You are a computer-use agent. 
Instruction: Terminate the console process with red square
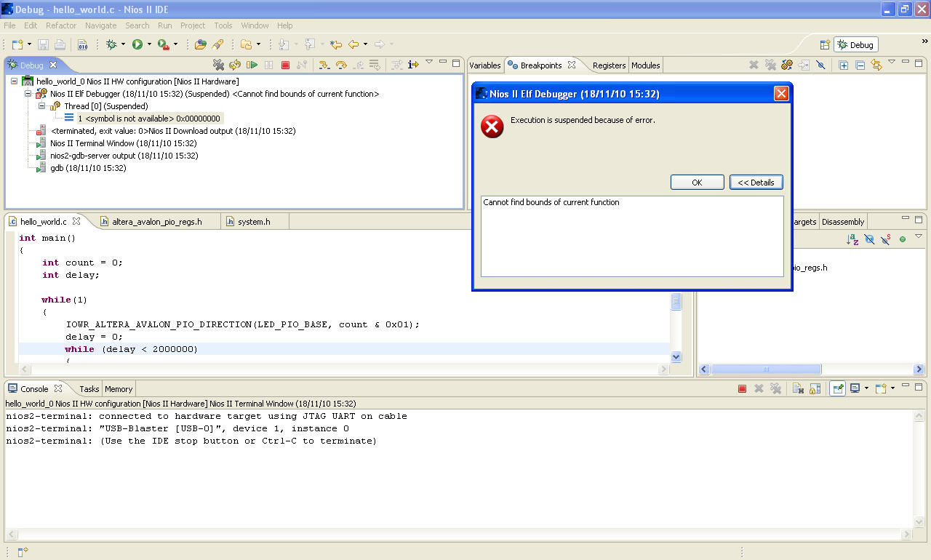[x=742, y=388]
